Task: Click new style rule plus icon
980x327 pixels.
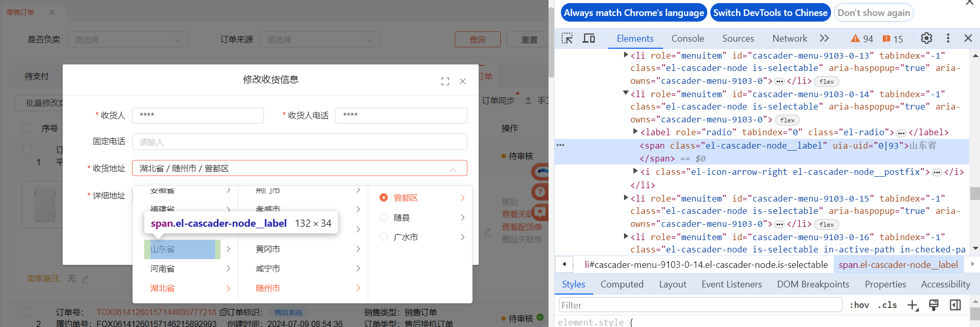Action: pos(912,305)
